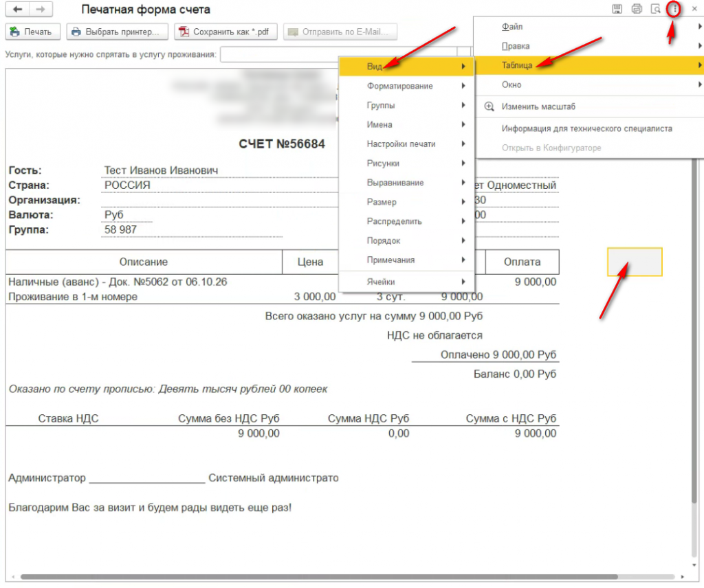704x588 pixels.
Task: Click the horizontal scrollbar thumb
Action: 319,577
